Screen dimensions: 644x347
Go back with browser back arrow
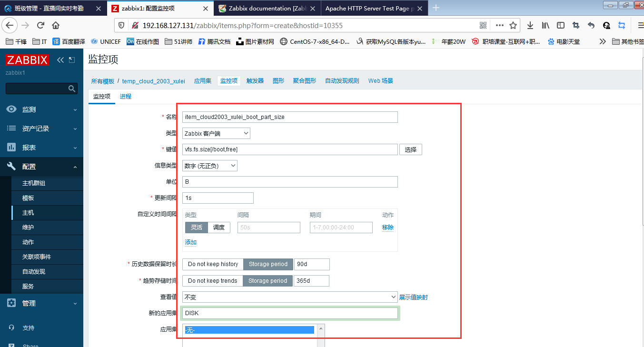(10, 25)
